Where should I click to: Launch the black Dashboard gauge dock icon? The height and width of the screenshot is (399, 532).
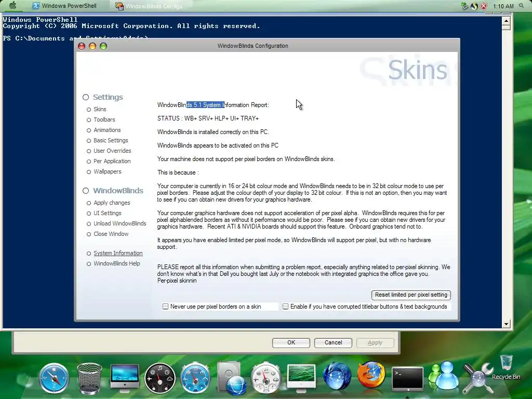point(160,378)
